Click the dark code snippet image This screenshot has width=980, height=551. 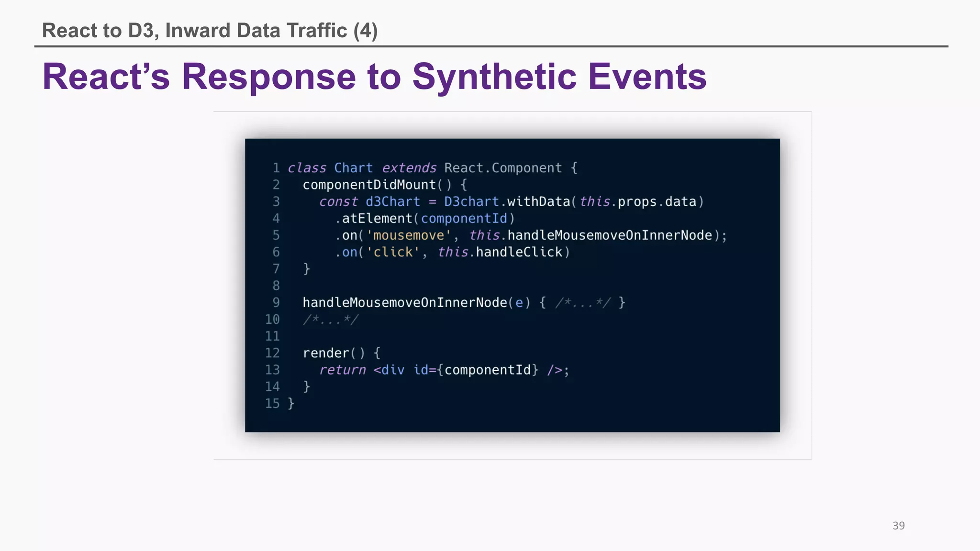pos(512,286)
